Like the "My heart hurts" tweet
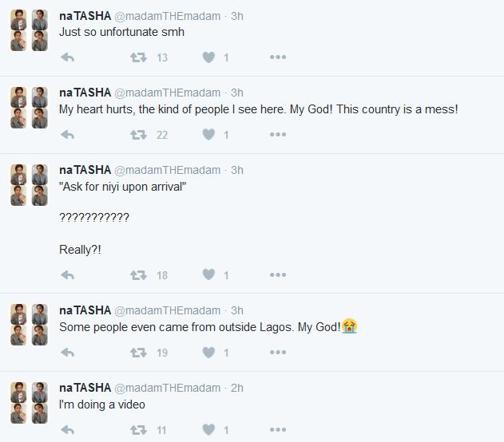 click(x=208, y=135)
